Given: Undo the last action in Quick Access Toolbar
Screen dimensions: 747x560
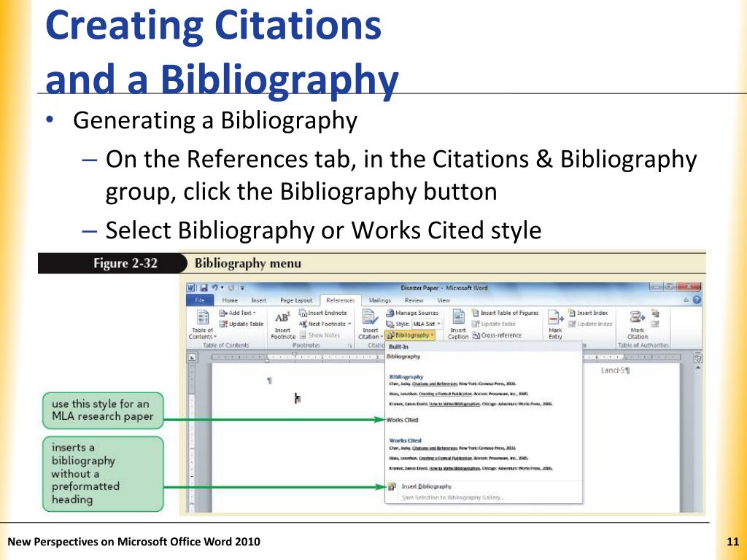Looking at the screenshot, I should [x=215, y=287].
